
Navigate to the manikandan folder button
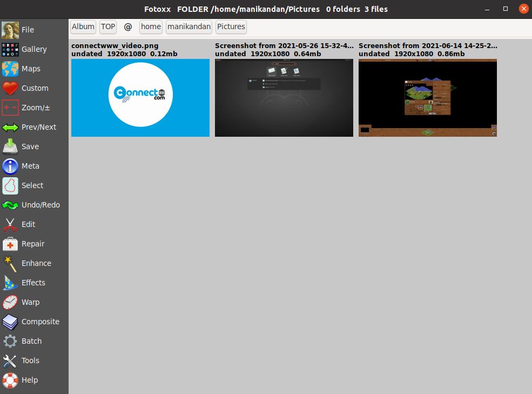point(189,27)
